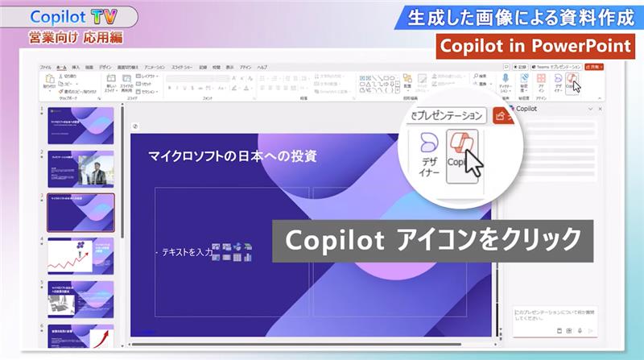Open the Clipboard group dialog launcher
The width and height of the screenshot is (644, 360).
pos(99,98)
